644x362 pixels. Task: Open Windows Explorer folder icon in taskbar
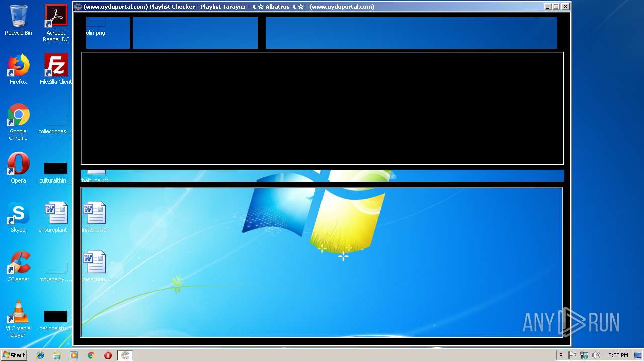tap(57, 355)
